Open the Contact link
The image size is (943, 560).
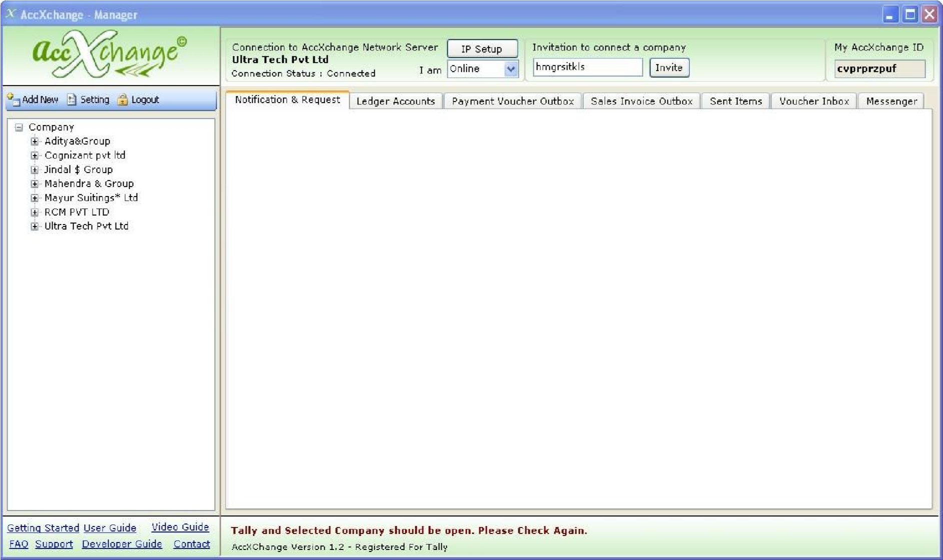click(x=192, y=544)
